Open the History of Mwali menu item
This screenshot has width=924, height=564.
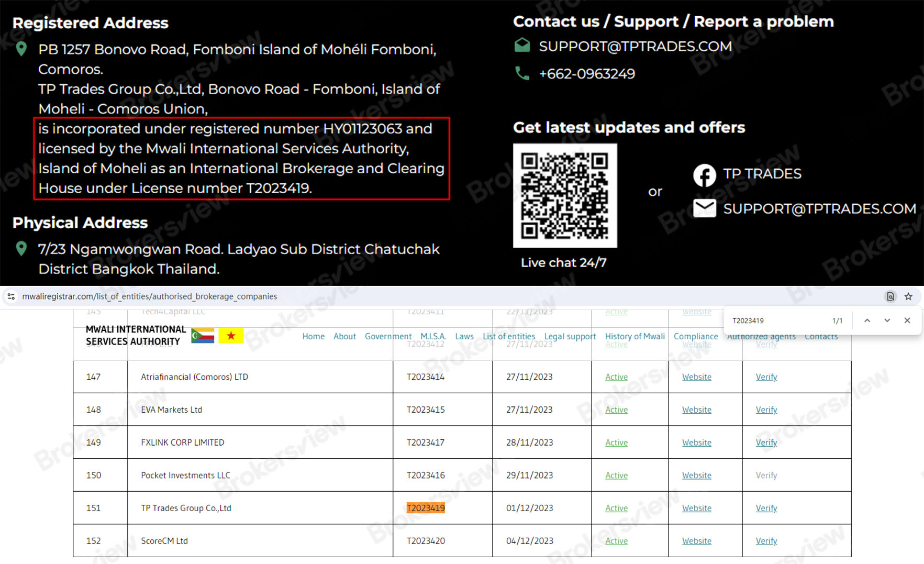click(x=635, y=336)
